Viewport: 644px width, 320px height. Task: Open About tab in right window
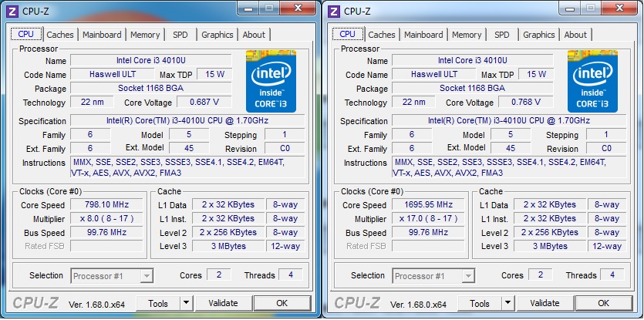[x=575, y=35]
